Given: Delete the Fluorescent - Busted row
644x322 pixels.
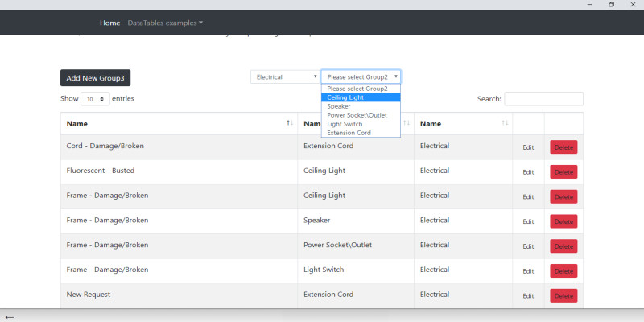Looking at the screenshot, I should (x=563, y=172).
